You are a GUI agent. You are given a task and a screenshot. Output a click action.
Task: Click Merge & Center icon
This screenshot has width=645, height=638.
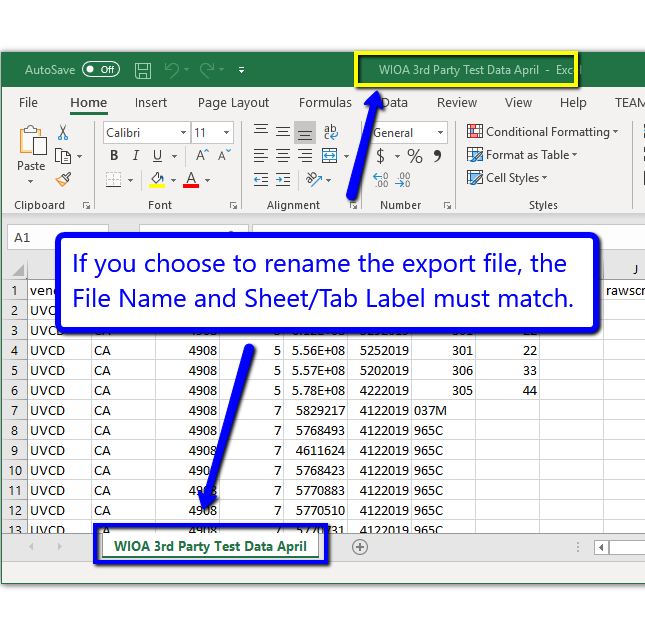click(x=329, y=156)
